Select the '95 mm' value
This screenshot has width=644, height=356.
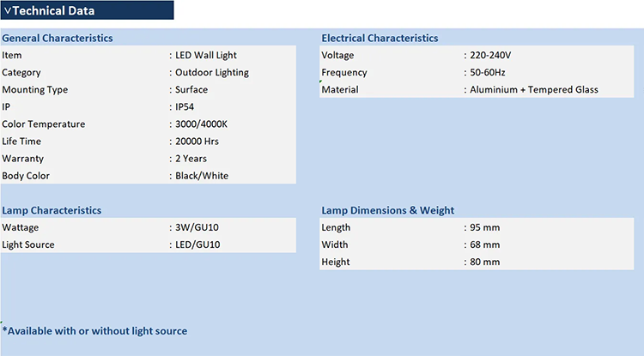coord(484,227)
